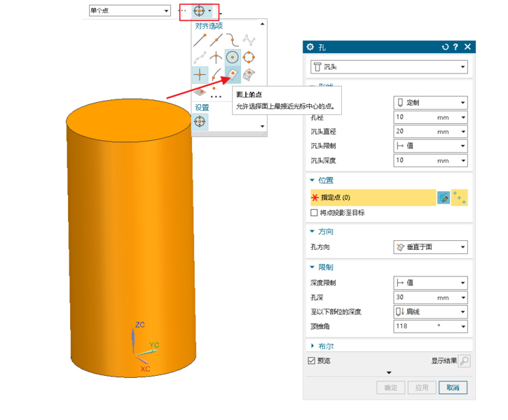Select the 指定点 selection row
508x420 pixels.
click(373, 198)
